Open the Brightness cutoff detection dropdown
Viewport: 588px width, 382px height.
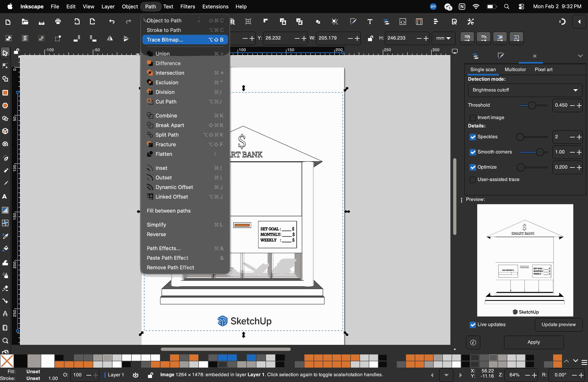pos(525,90)
